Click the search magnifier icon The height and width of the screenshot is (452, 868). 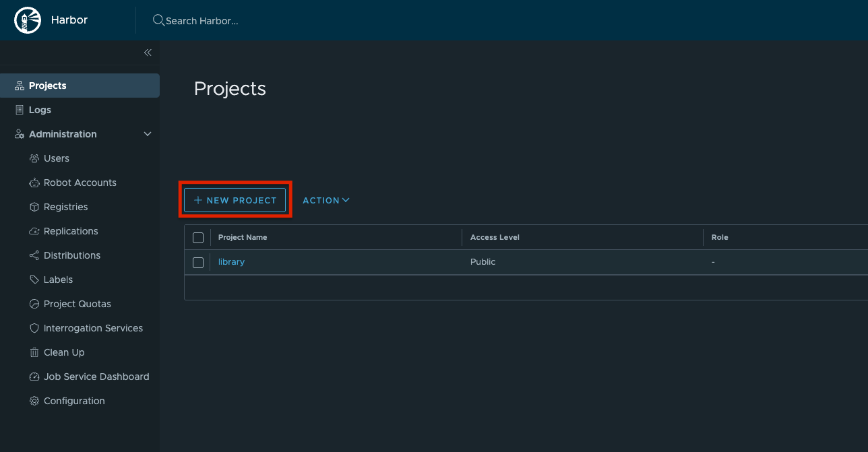[x=158, y=20]
